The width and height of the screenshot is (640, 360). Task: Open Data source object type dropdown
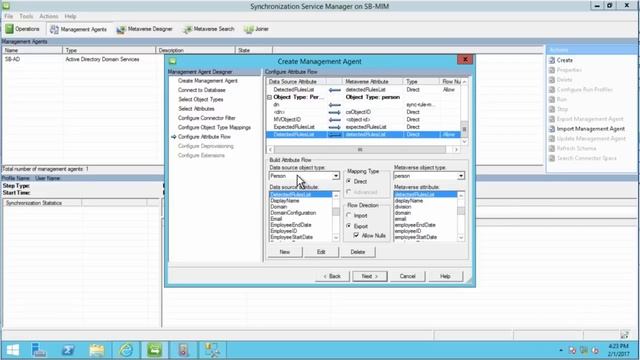point(336,176)
